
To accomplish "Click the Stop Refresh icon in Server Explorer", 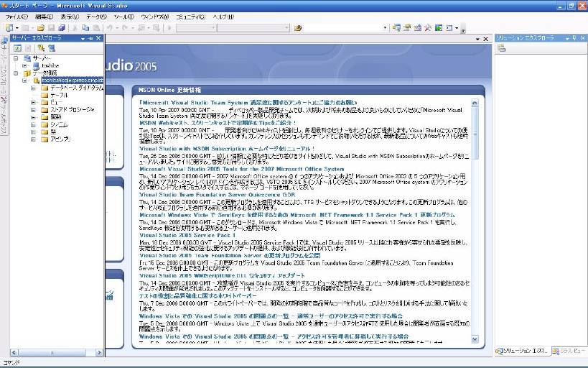I will (x=28, y=48).
